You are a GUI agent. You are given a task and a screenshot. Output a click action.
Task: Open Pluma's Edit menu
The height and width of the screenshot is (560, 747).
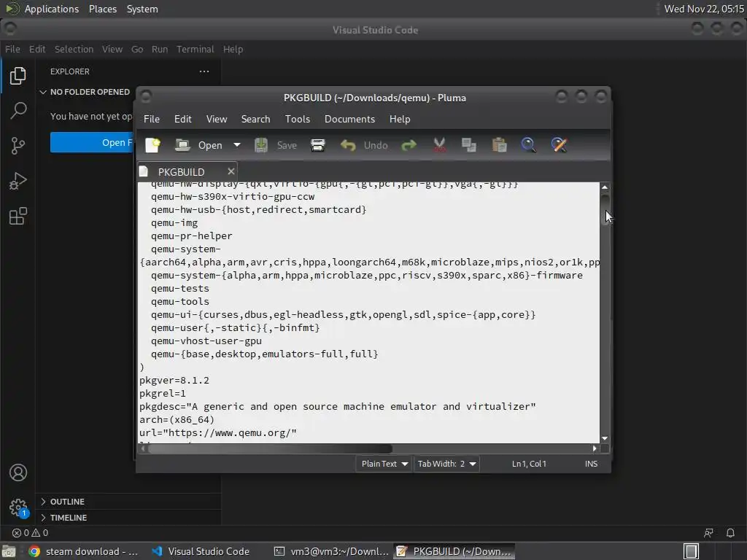pos(183,119)
